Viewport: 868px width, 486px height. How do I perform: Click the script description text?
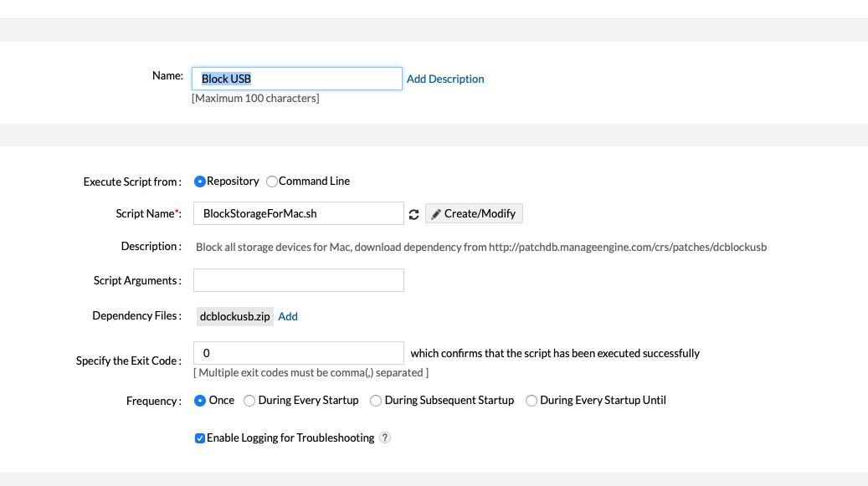pyautogui.click(x=481, y=247)
